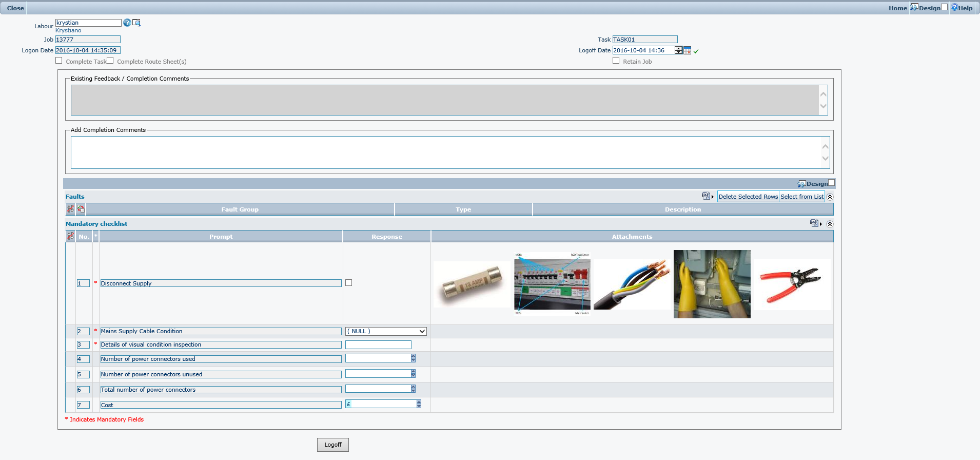
Task: Go to Home in the top bar
Action: click(897, 8)
